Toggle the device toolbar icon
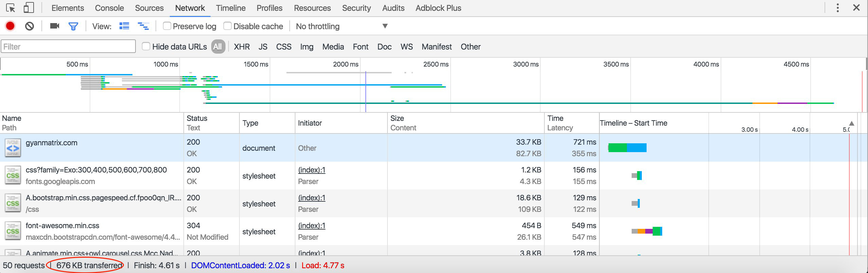 tap(29, 7)
